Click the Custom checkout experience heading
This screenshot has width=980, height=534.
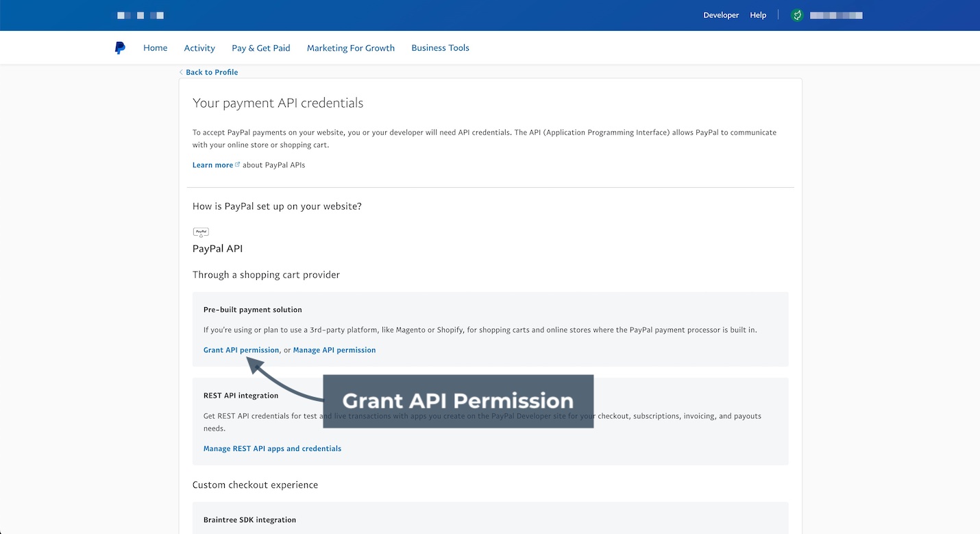[x=255, y=485]
